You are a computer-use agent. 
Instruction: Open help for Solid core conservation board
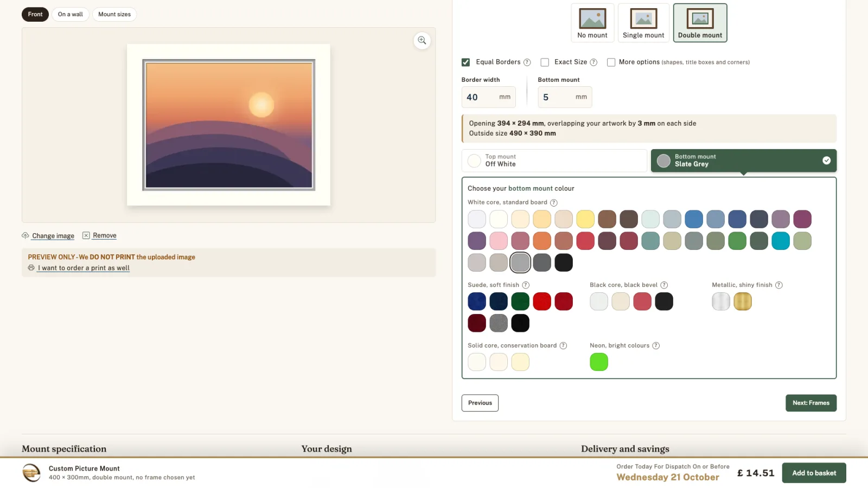tap(563, 346)
